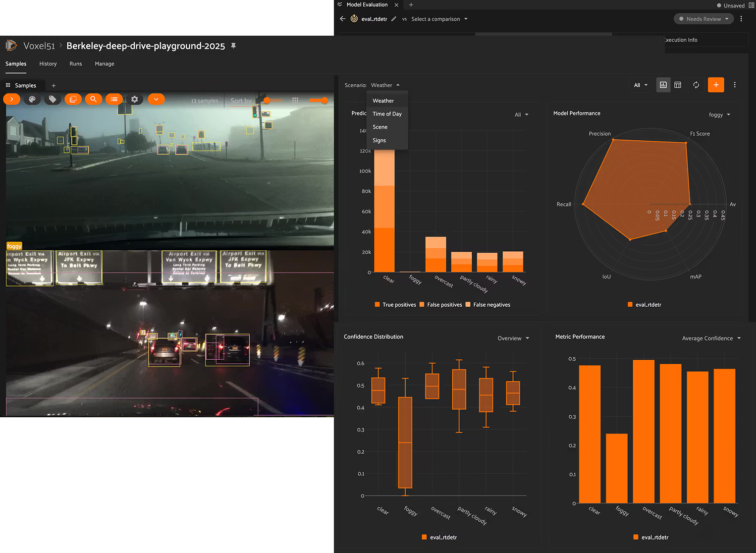Click the Voxel51 breadcrumb text

39,46
